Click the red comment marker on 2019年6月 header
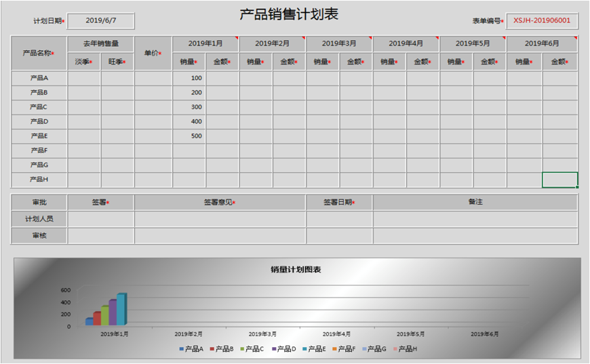 pyautogui.click(x=575, y=38)
